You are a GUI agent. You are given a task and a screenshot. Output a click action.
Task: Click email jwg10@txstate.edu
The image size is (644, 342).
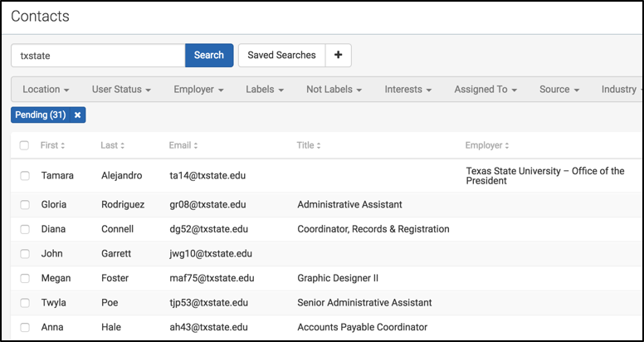click(x=211, y=254)
